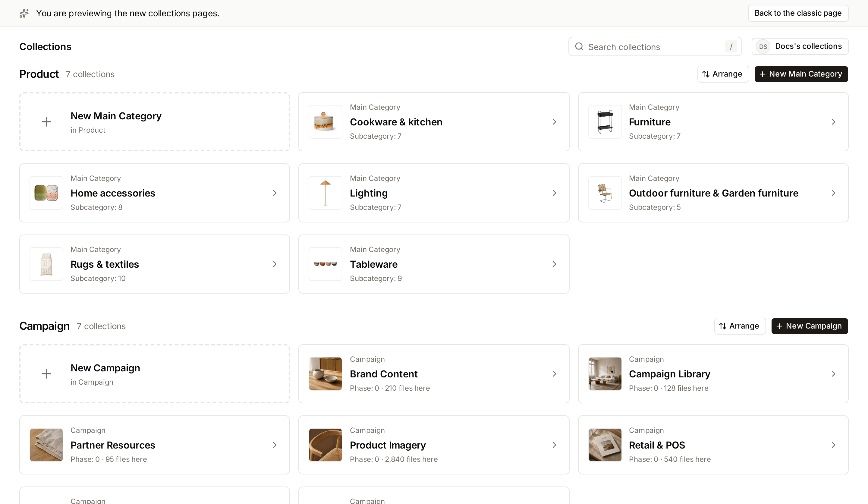
Task: Expand Partner Resources via its chevron
Action: click(275, 445)
